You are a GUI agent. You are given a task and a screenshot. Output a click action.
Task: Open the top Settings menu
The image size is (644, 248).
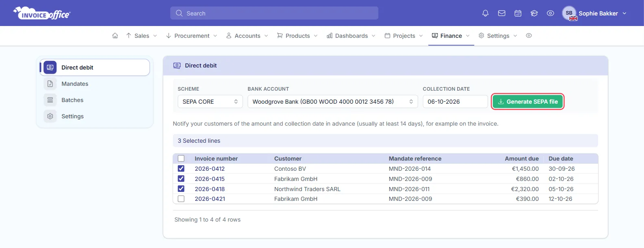[498, 36]
